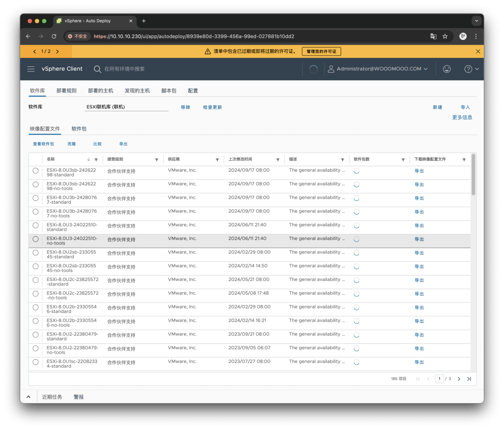Click the 新建 depot link
Viewport: 504px width, 430px height.
point(438,107)
